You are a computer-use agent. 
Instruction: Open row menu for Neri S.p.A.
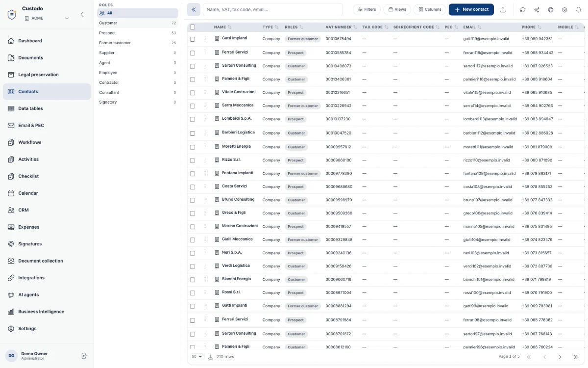pyautogui.click(x=205, y=253)
